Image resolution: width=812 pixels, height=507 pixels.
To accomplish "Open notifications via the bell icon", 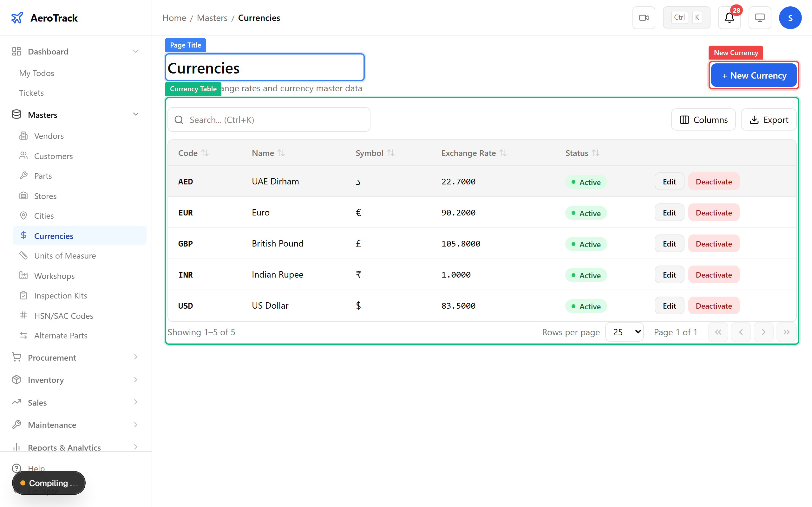I will (729, 18).
